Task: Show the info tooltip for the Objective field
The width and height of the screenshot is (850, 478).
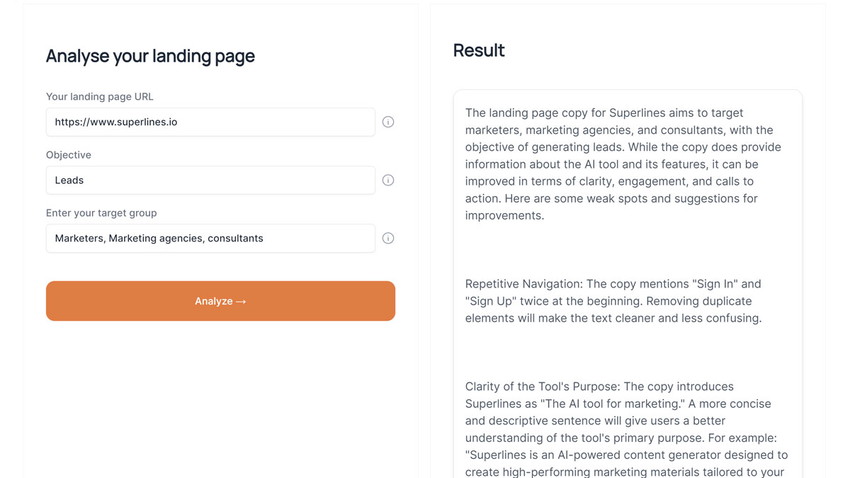Action: (388, 180)
